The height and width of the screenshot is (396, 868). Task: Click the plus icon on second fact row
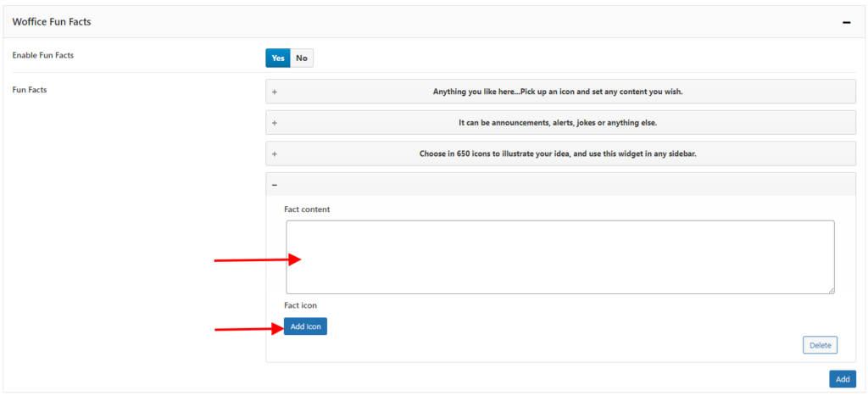click(x=275, y=122)
